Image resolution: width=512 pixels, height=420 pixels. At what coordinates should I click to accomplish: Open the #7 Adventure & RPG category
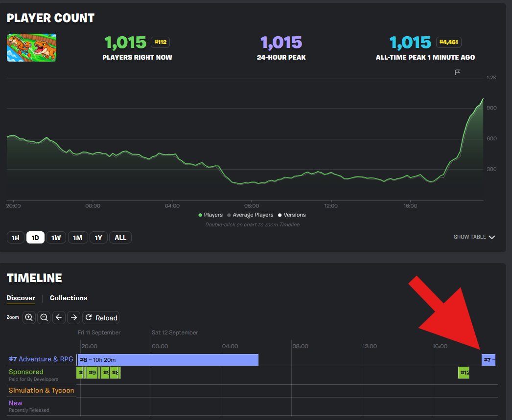tap(41, 359)
